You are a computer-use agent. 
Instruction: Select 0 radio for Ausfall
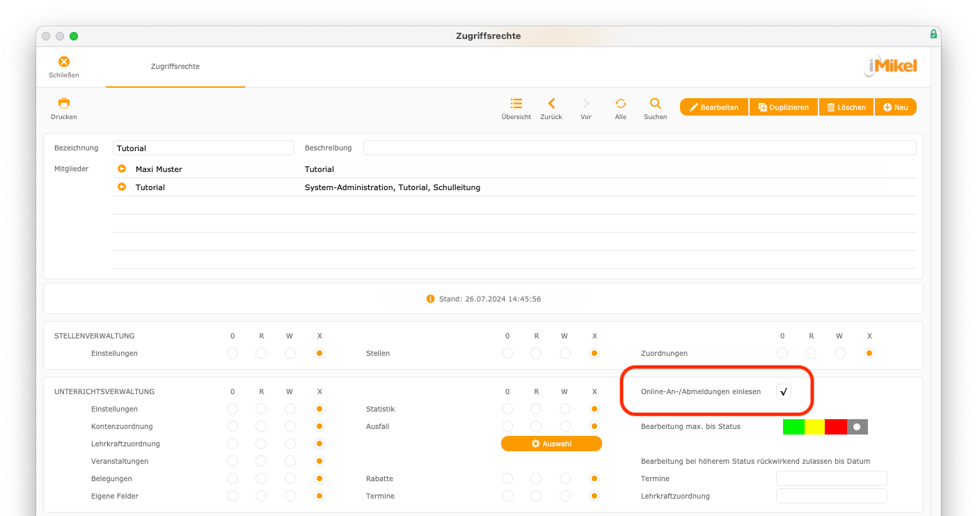(507, 426)
